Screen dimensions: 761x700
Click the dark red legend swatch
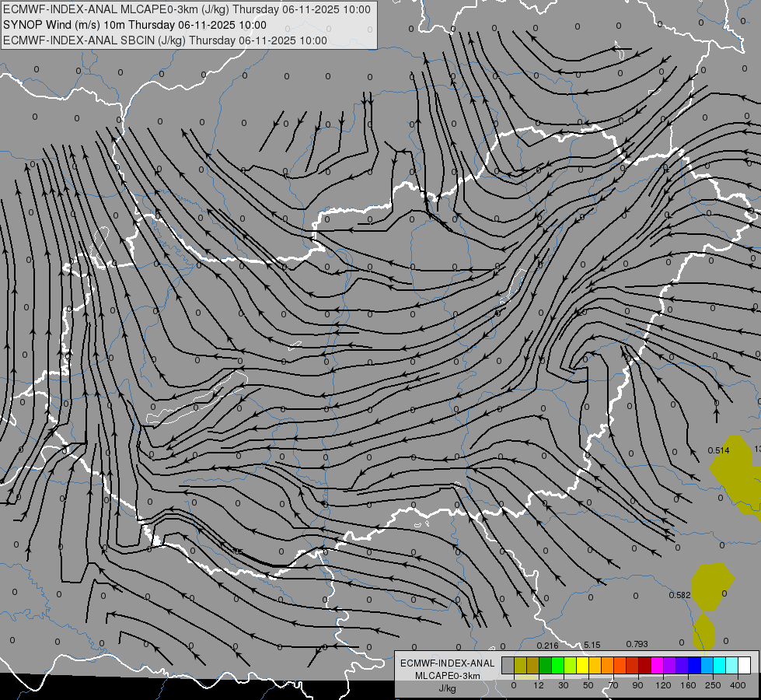click(644, 665)
